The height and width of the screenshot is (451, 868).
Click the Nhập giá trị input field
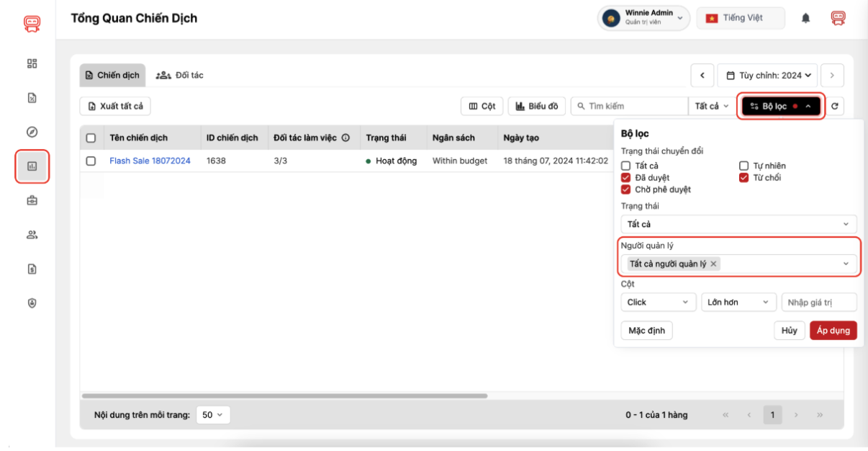point(818,303)
